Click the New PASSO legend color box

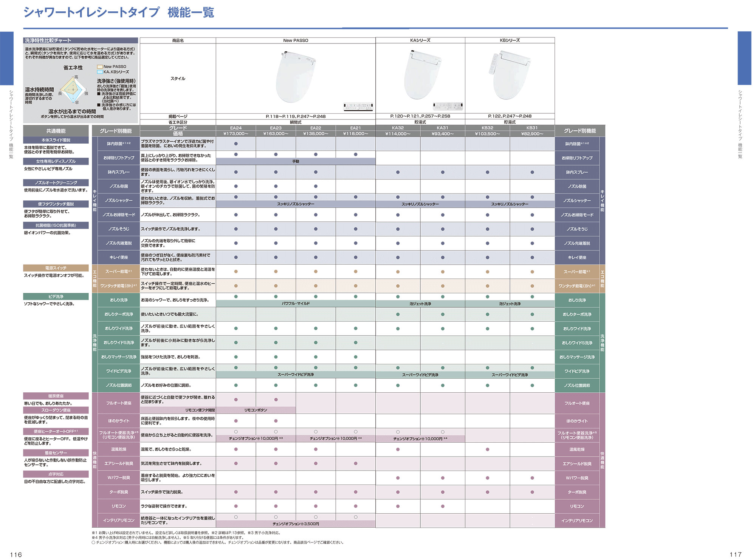(x=100, y=67)
